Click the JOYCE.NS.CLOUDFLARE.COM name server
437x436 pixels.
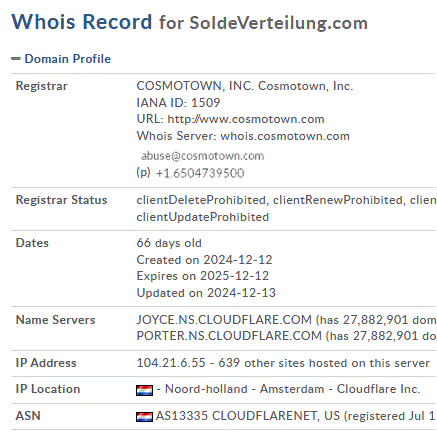click(x=224, y=320)
